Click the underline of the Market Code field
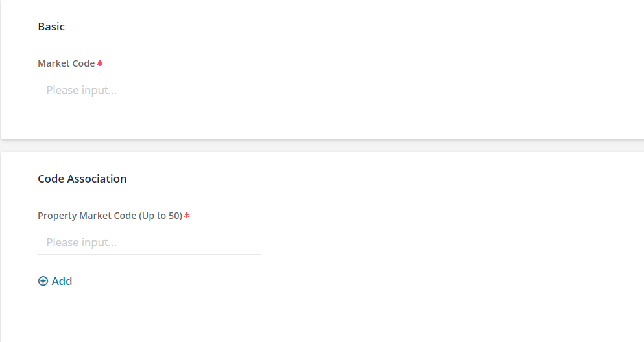The height and width of the screenshot is (342, 644). pos(149,102)
